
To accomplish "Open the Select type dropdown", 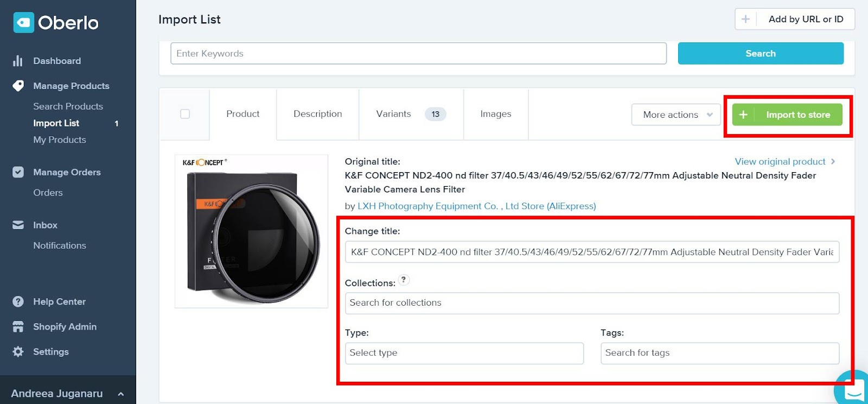I will (464, 353).
